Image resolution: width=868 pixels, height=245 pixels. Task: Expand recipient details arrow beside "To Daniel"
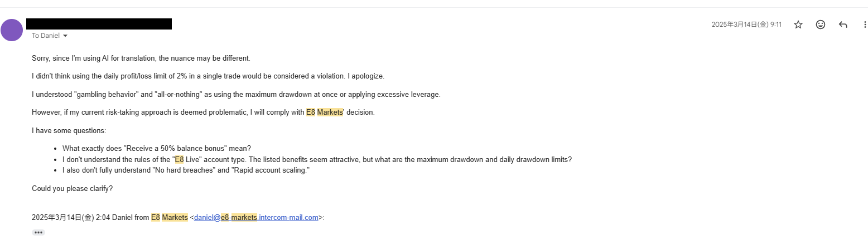[x=65, y=36]
